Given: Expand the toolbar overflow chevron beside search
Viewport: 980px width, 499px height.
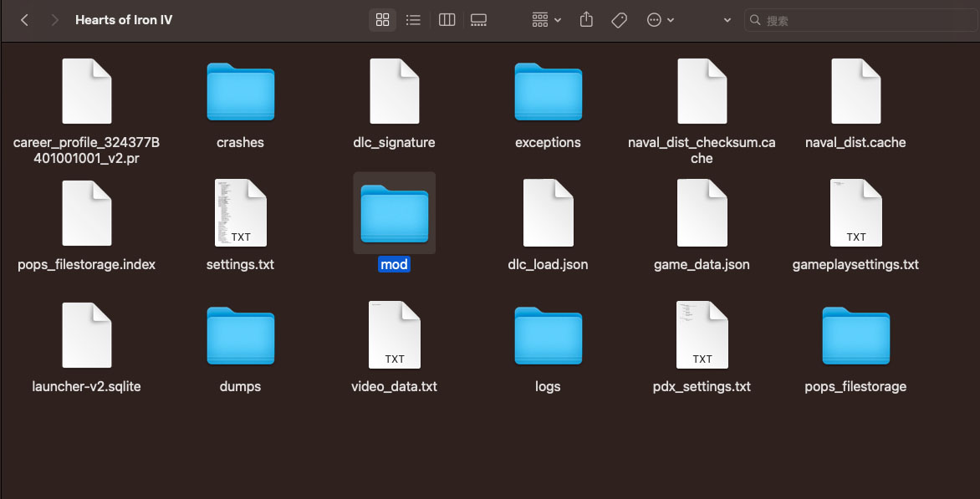Looking at the screenshot, I should 727,20.
